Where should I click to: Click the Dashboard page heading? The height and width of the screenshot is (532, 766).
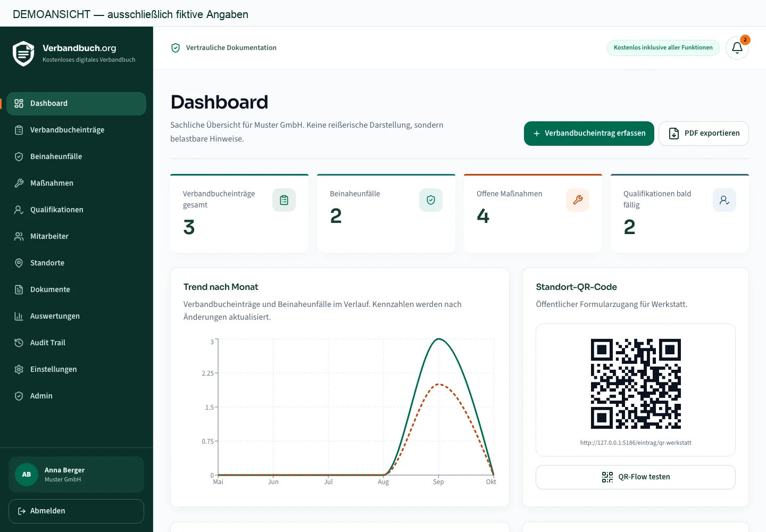click(219, 102)
